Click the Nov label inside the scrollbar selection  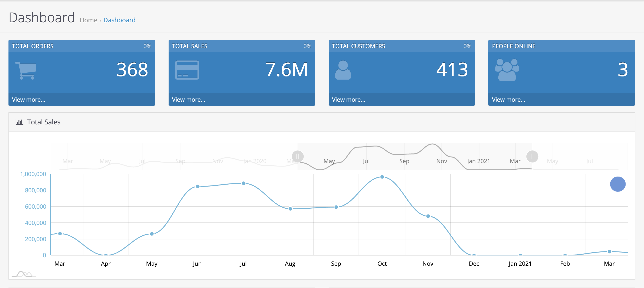point(442,161)
